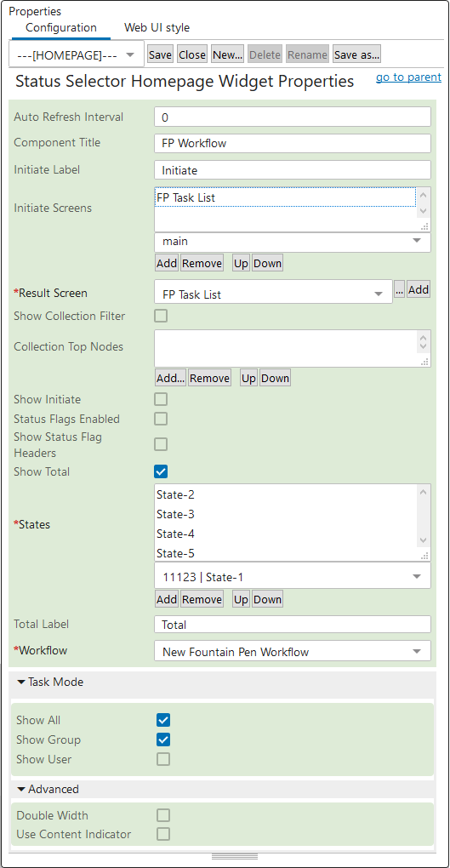The height and width of the screenshot is (868, 450).
Task: Toggle Status Flags Enabled checkbox
Action: tap(161, 419)
